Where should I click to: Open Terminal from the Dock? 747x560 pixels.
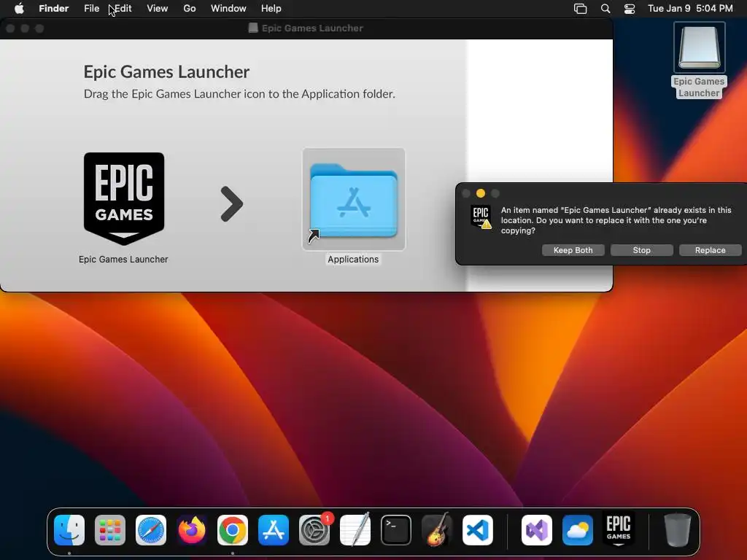tap(396, 530)
